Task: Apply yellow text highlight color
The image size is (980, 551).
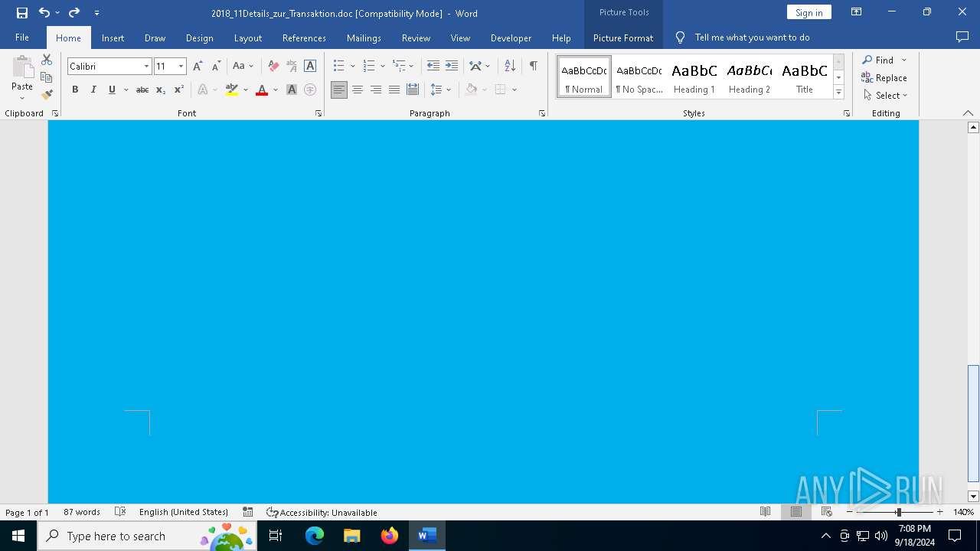Action: [x=232, y=90]
